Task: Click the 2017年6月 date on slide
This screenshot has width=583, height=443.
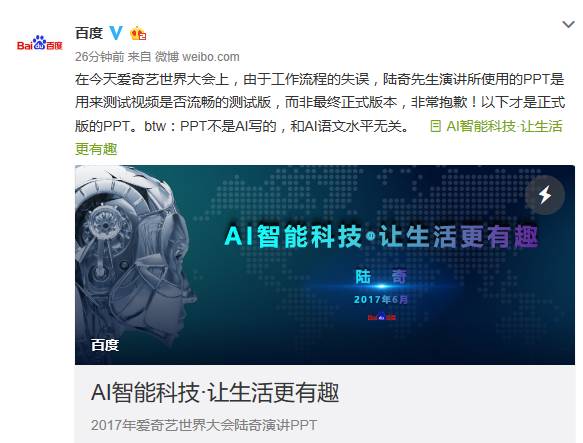Action: click(x=381, y=299)
